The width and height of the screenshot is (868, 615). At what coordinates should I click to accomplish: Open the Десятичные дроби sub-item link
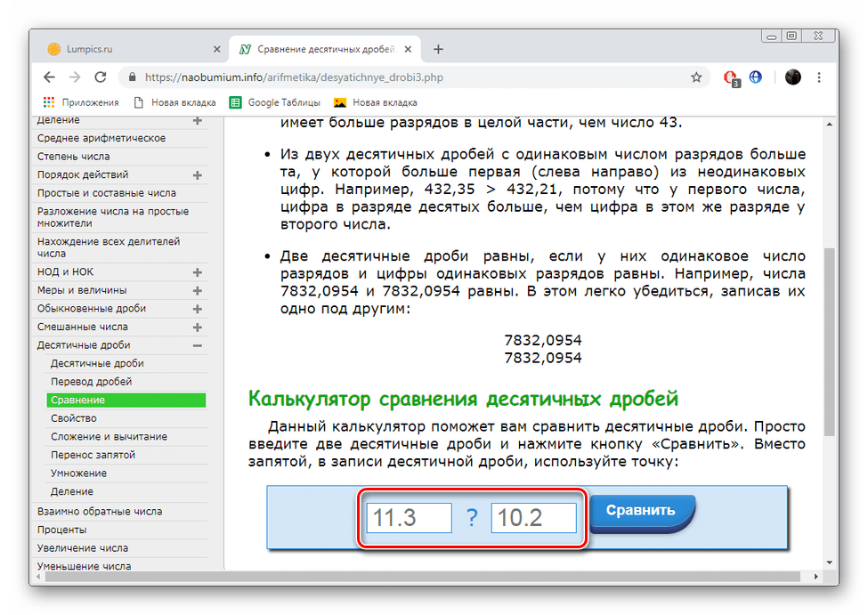point(97,363)
